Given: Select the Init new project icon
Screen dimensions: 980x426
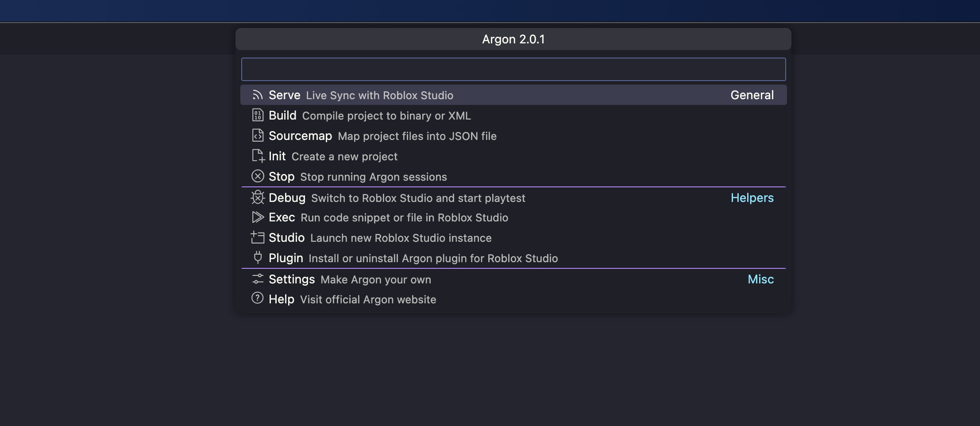Looking at the screenshot, I should tap(258, 156).
